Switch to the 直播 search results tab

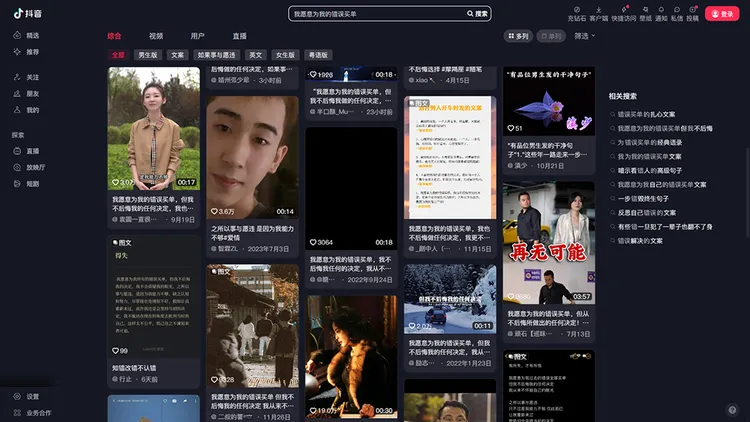(240, 36)
